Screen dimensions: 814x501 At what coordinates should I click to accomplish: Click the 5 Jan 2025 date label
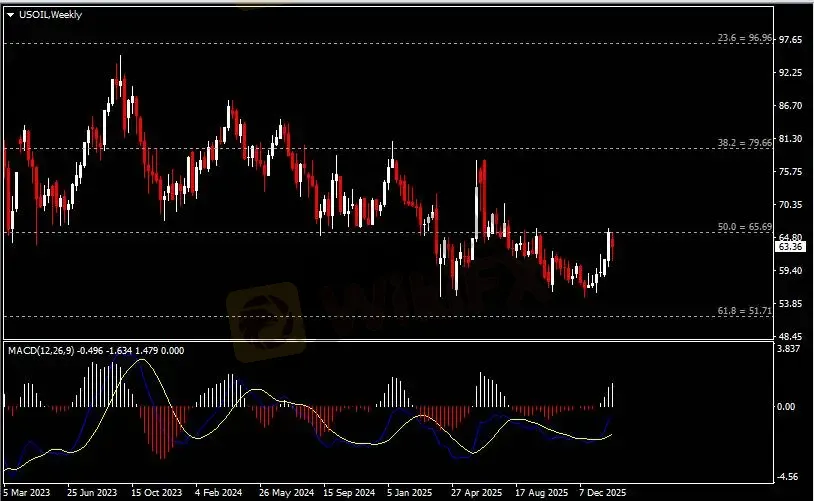[410, 492]
